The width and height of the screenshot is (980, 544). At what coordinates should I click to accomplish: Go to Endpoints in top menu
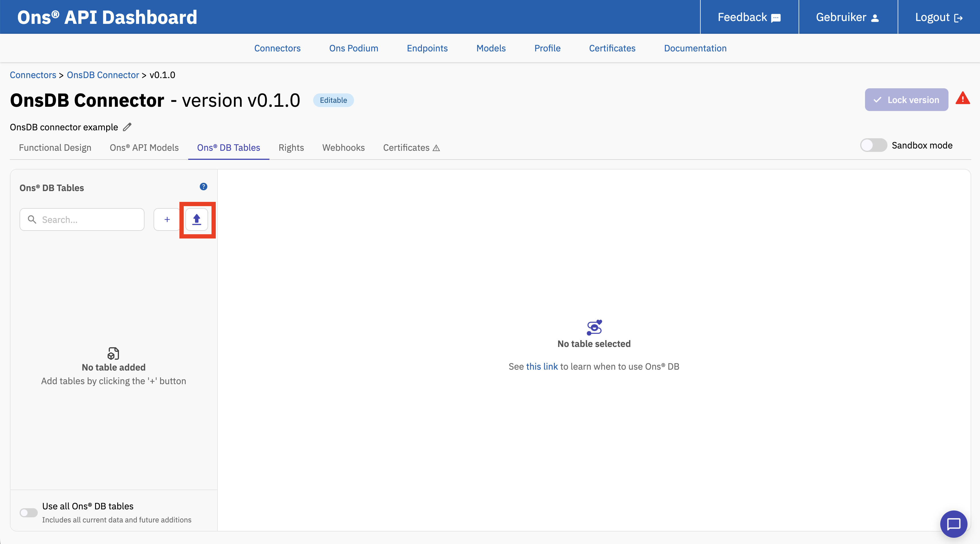pos(427,48)
